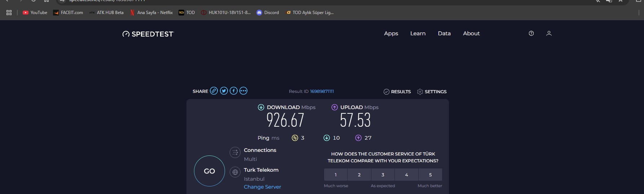This screenshot has height=194, width=644.
Task: Click the 57.53 upload value
Action: [x=356, y=120]
